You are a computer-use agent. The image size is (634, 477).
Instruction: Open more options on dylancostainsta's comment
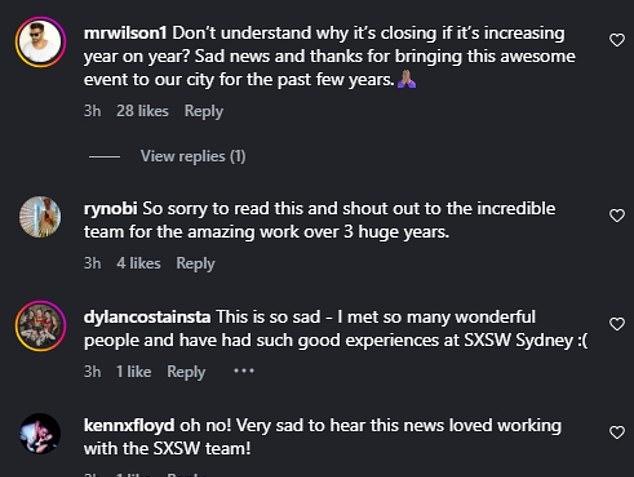point(243,371)
